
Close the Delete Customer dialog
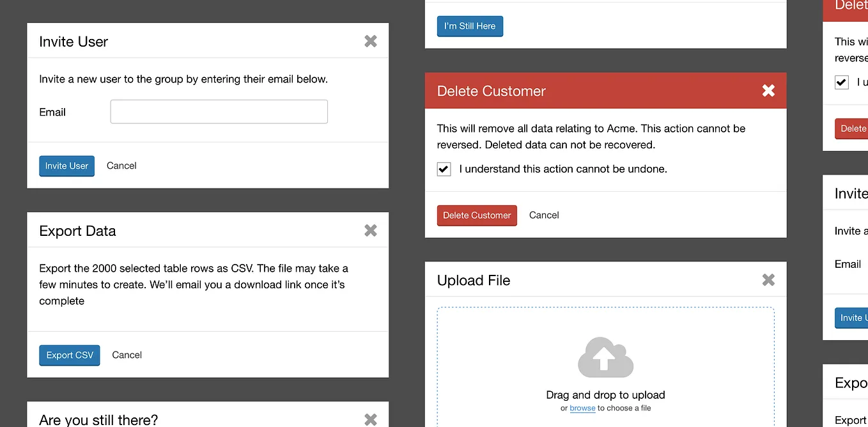768,91
